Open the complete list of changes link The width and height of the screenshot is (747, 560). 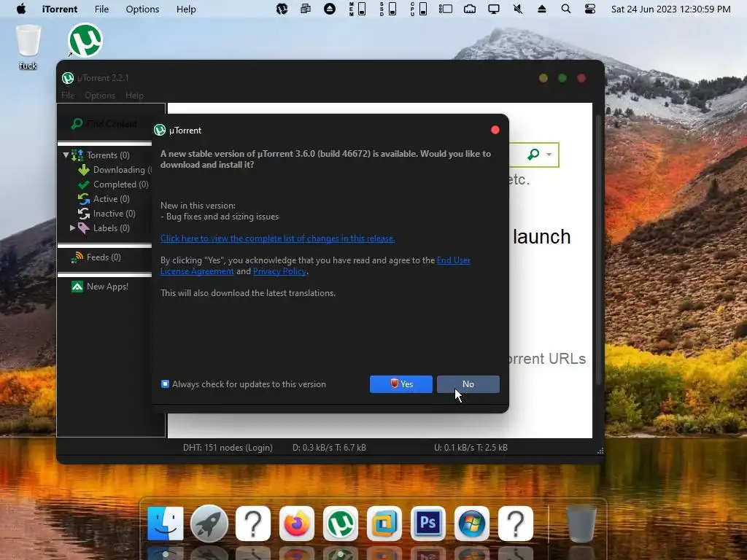[277, 238]
